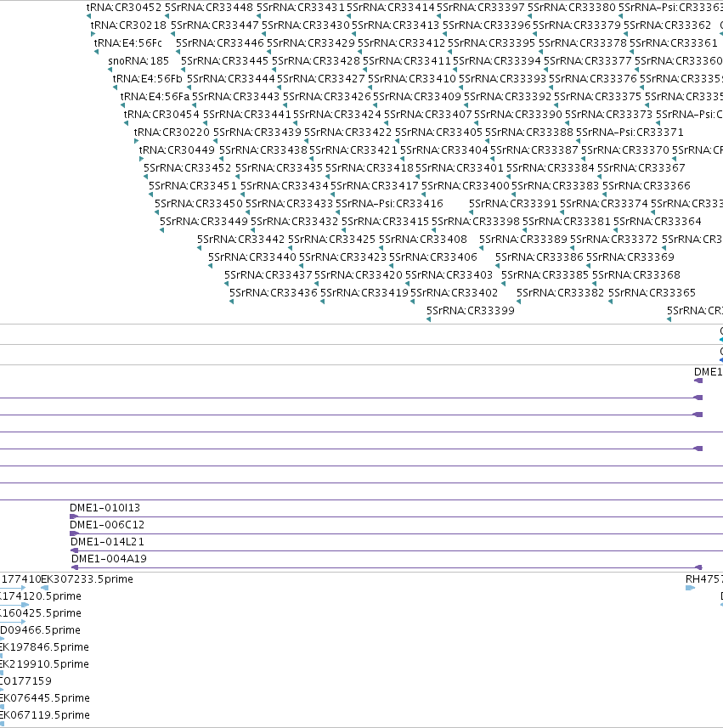The height and width of the screenshot is (728, 723).
Task: Select 5SrRNA:CR33451 gene label
Action: (x=193, y=186)
